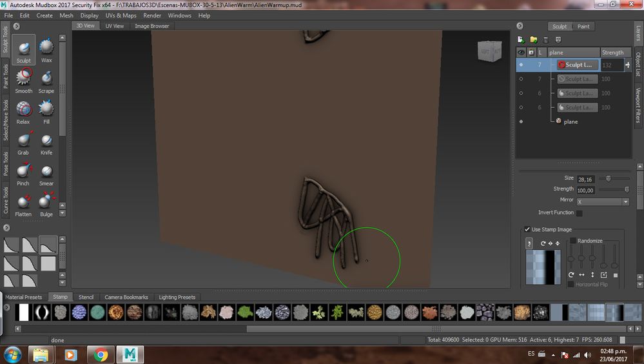Switch to the UV View tab
This screenshot has width=644, height=364.
[114, 26]
